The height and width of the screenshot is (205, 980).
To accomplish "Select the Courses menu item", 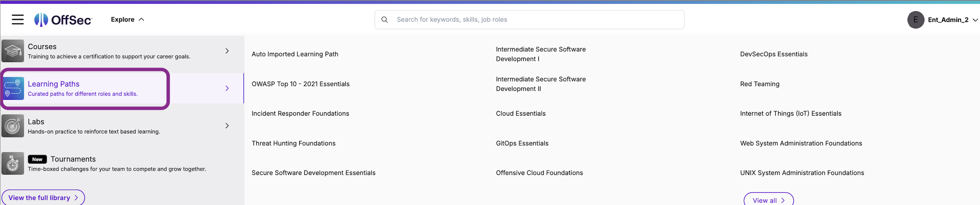I will pos(122,51).
